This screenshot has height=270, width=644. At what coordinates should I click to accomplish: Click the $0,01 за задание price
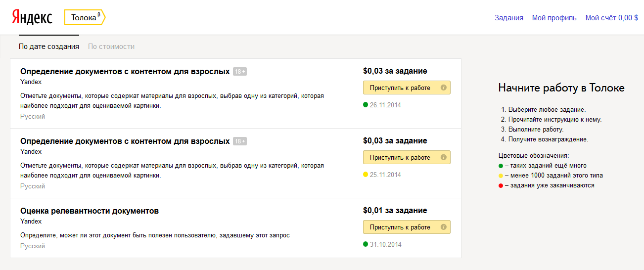pyautogui.click(x=395, y=211)
